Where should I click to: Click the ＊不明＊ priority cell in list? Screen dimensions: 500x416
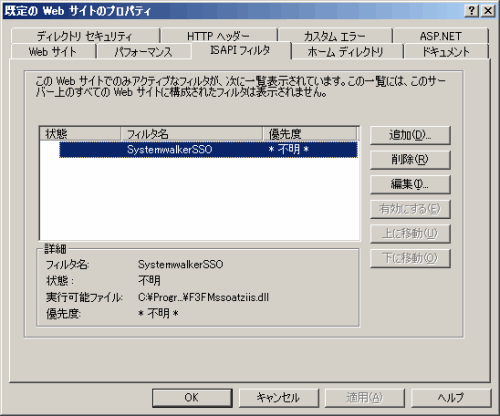(x=289, y=149)
